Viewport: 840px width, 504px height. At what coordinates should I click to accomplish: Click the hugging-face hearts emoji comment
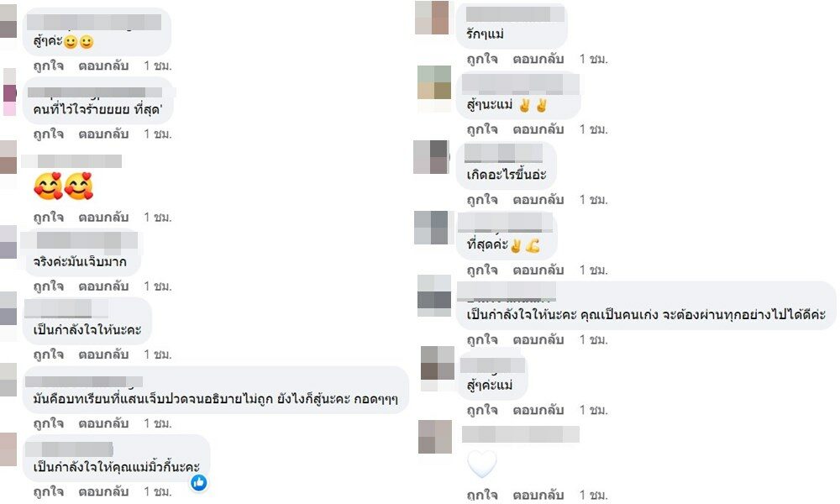point(63,186)
